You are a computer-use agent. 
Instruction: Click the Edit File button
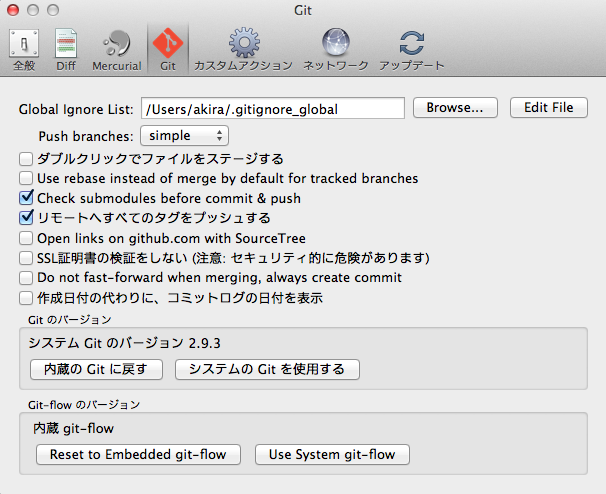(549, 107)
